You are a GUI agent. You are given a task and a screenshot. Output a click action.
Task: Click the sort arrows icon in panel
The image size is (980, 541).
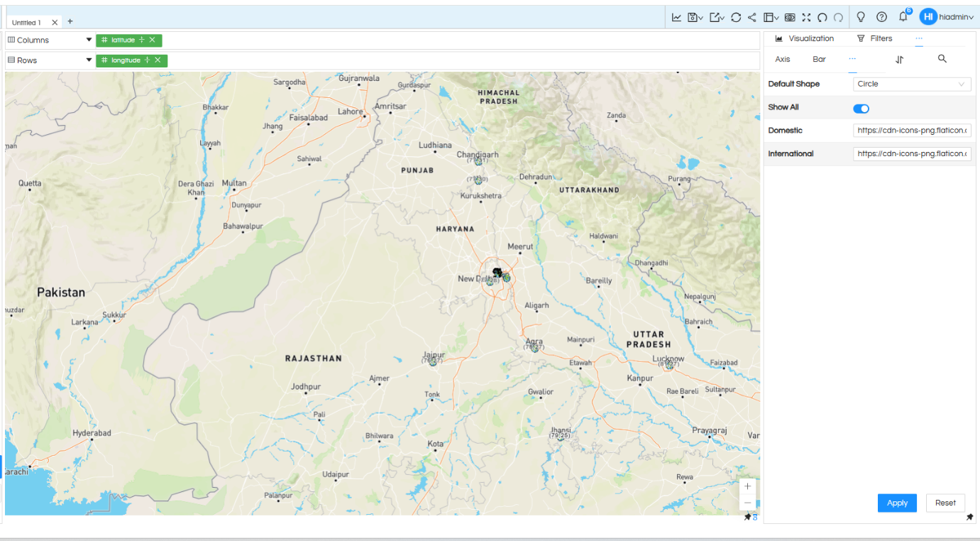[899, 60]
